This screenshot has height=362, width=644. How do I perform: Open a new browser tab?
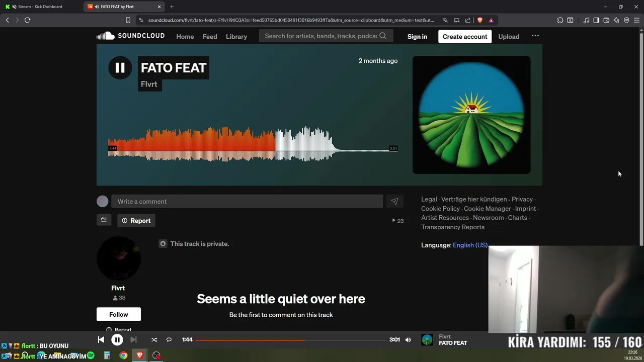click(x=172, y=7)
